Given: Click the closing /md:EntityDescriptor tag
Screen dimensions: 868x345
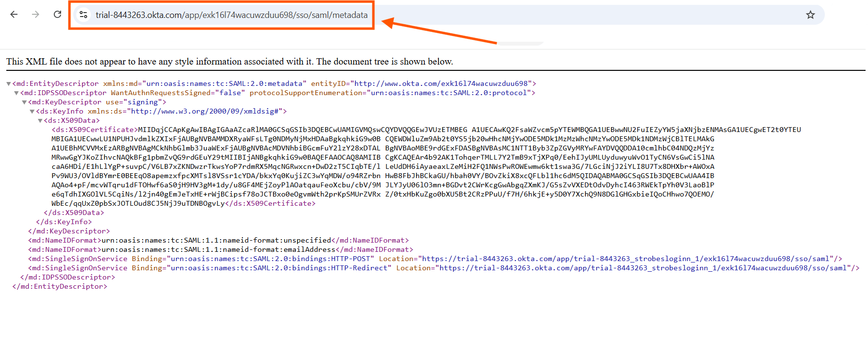Looking at the screenshot, I should [x=60, y=286].
